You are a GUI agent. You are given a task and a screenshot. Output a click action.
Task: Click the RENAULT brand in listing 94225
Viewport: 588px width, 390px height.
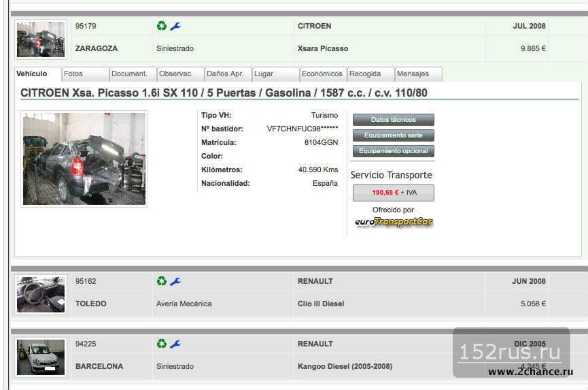pyautogui.click(x=315, y=344)
